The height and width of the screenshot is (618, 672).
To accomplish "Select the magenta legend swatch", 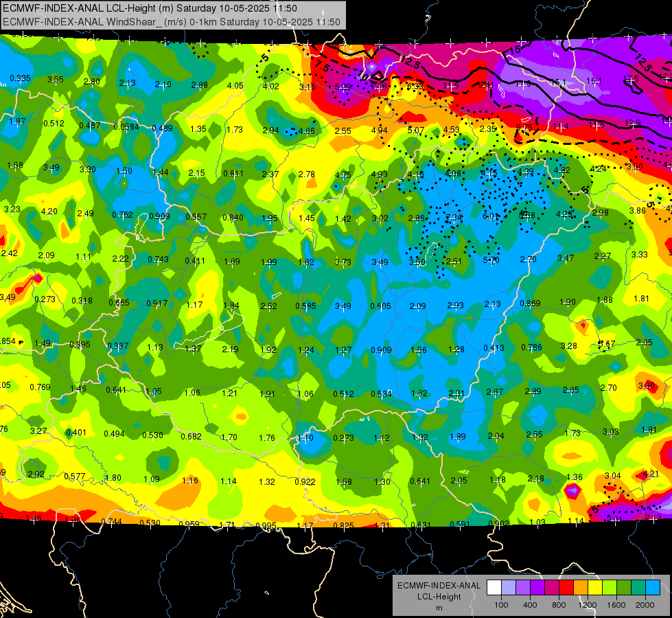I will click(552, 588).
